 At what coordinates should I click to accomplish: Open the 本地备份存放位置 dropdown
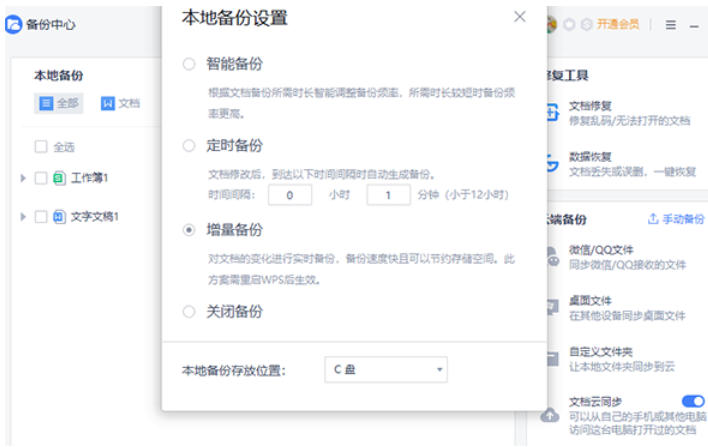coord(386,370)
